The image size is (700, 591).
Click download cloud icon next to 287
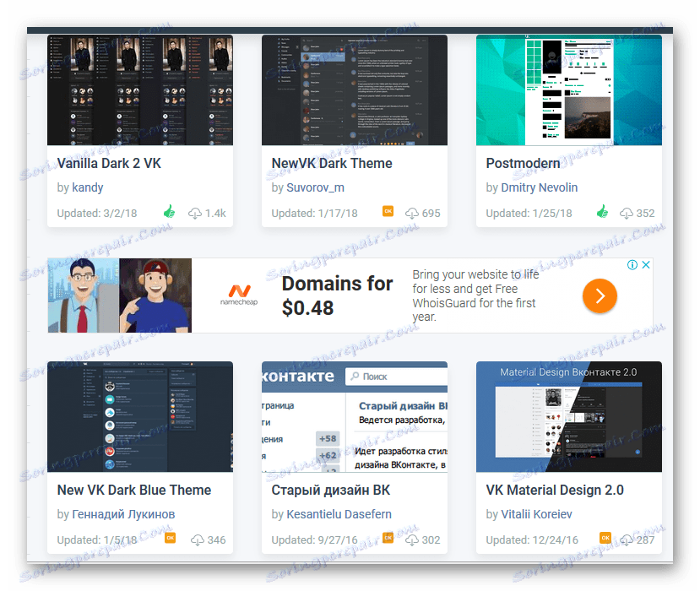coord(627,540)
